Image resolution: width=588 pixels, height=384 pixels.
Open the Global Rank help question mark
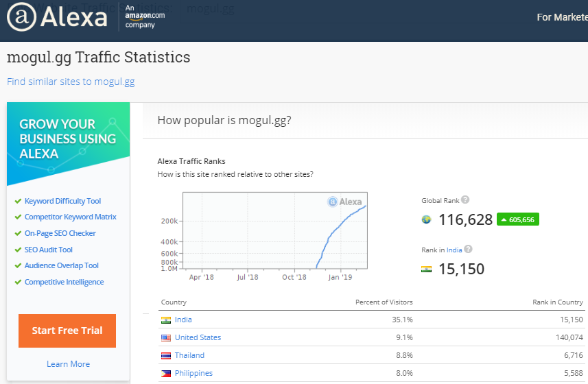point(465,200)
